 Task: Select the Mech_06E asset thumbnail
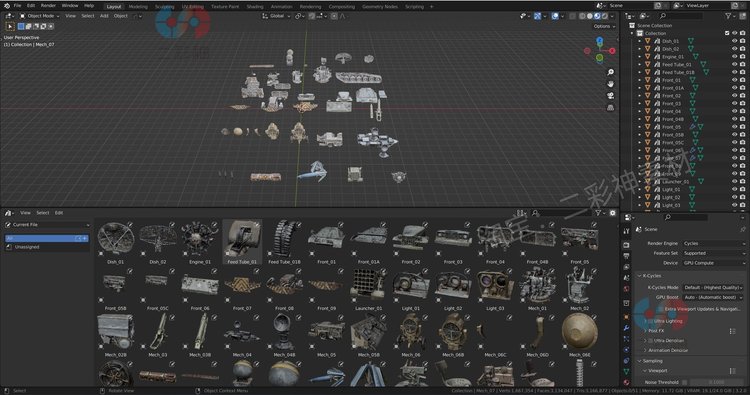pyautogui.click(x=579, y=335)
